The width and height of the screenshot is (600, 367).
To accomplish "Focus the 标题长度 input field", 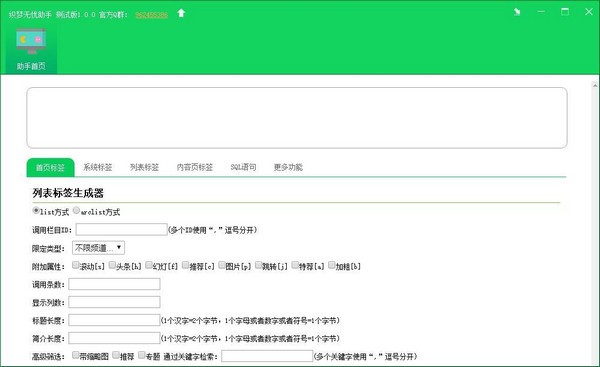I will 114,320.
